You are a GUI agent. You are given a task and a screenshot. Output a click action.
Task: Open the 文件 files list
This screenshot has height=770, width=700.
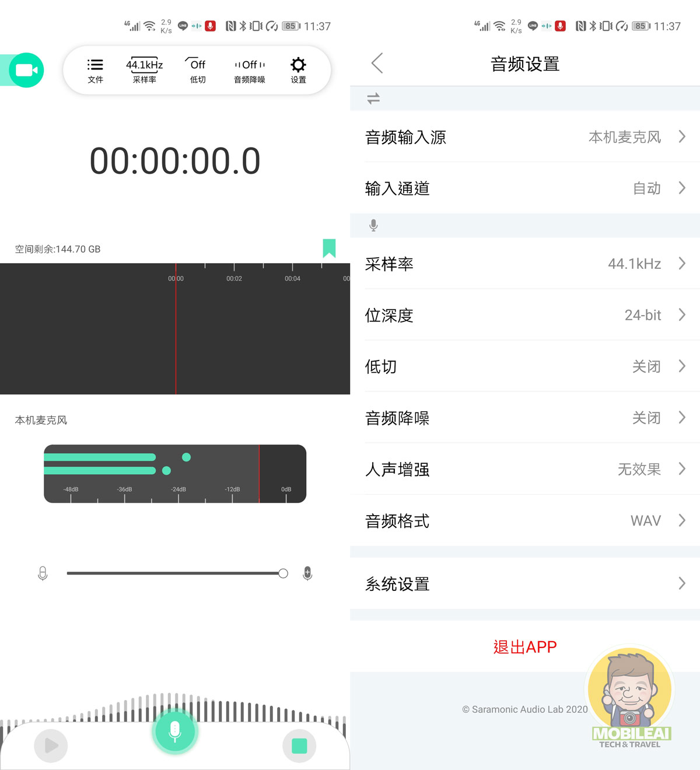[95, 71]
